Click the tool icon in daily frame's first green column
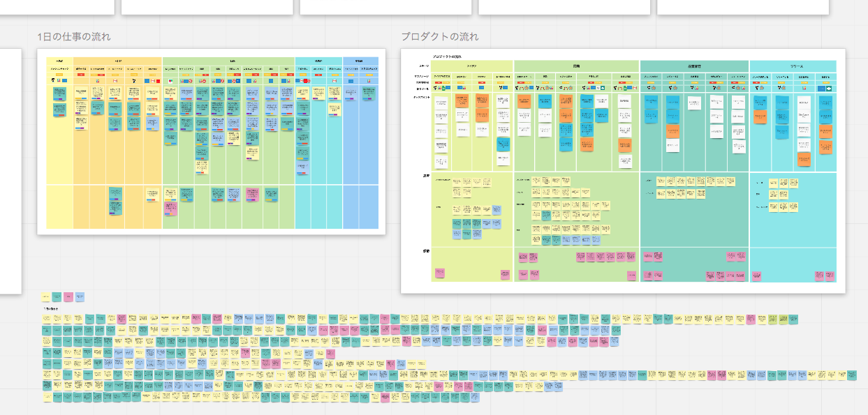868x415 pixels. pos(170,81)
